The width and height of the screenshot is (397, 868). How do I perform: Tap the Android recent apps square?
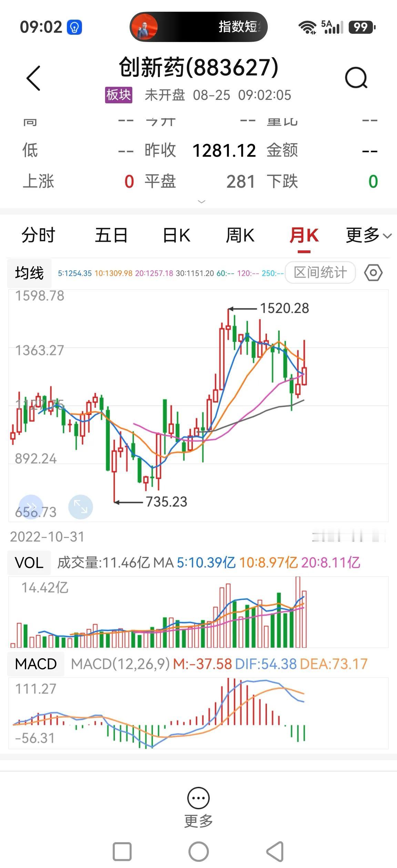122,852
